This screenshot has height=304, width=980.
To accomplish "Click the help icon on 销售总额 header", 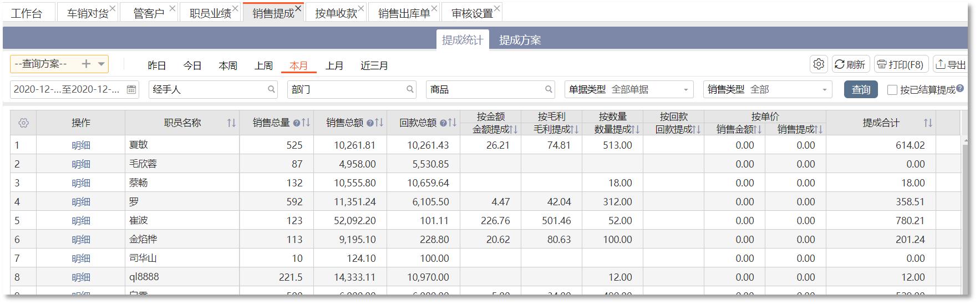I will coord(369,123).
